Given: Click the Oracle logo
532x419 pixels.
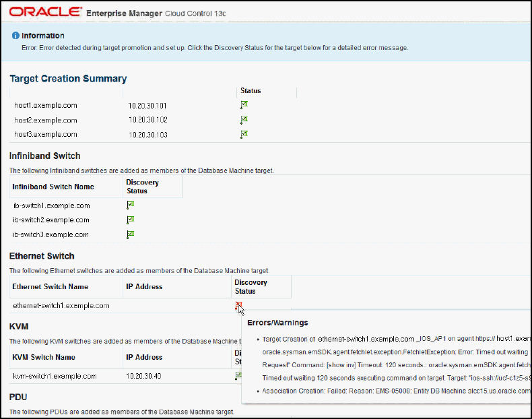Looking at the screenshot, I should pyautogui.click(x=46, y=12).
